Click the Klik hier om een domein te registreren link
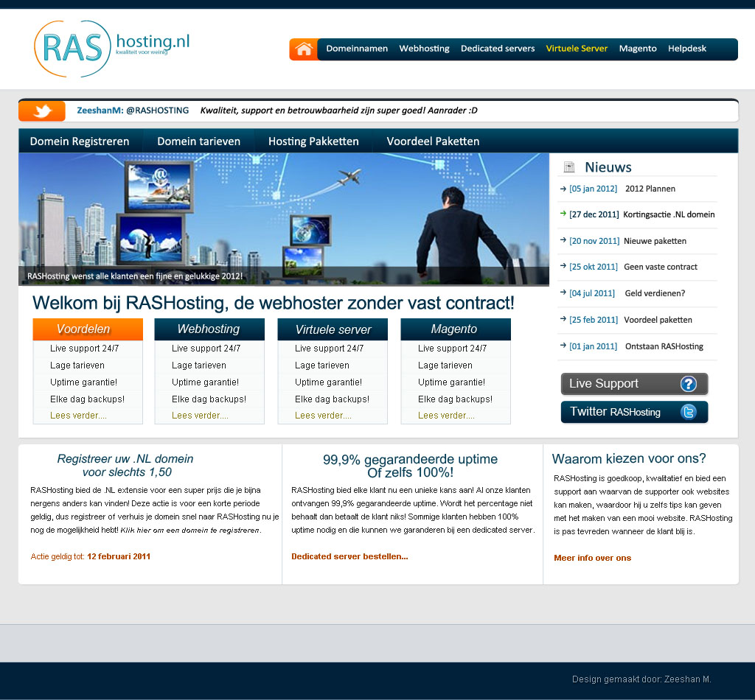This screenshot has height=700, width=755. (189, 531)
